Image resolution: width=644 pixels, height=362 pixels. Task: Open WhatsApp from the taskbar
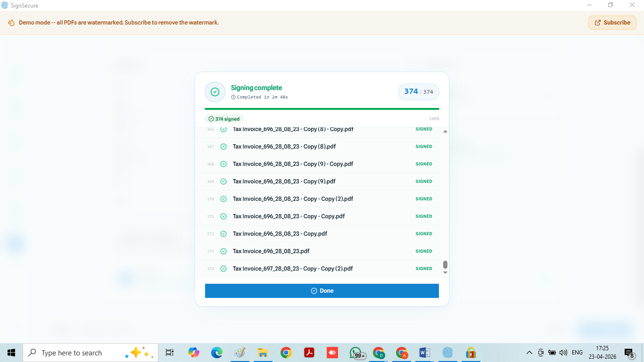pos(356,353)
